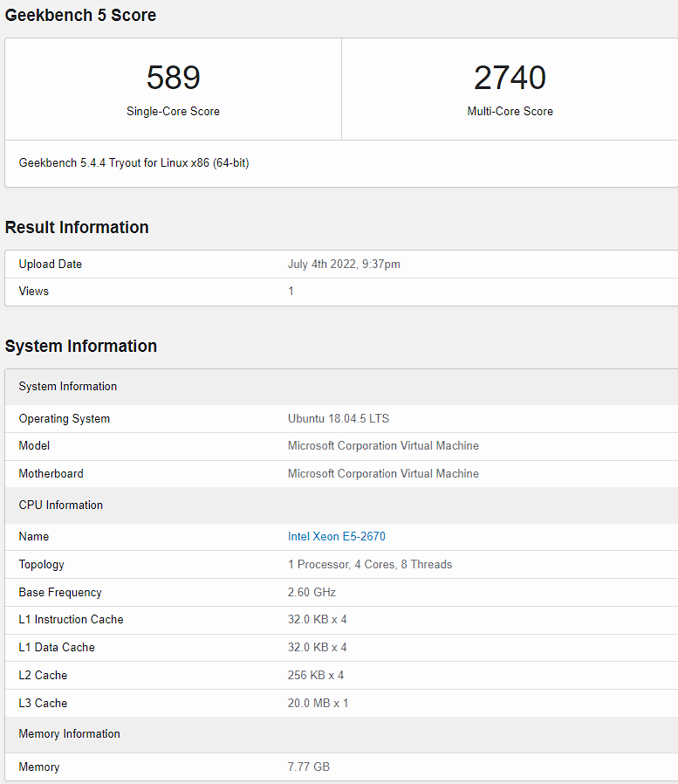Open the Intel Xeon E5-2670 link

pyautogui.click(x=336, y=537)
